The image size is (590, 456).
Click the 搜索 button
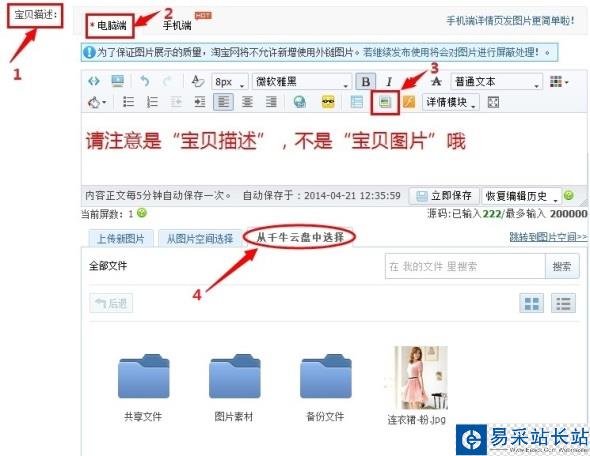pyautogui.click(x=562, y=266)
